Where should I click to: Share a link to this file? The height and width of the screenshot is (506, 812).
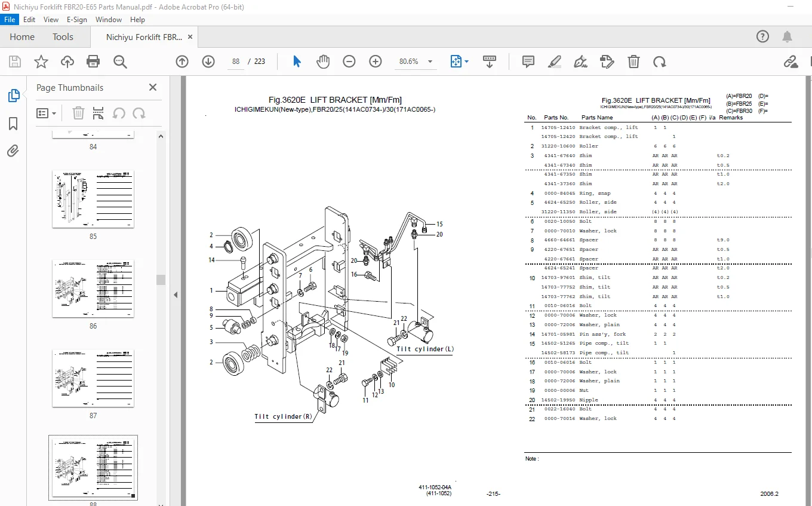click(791, 62)
